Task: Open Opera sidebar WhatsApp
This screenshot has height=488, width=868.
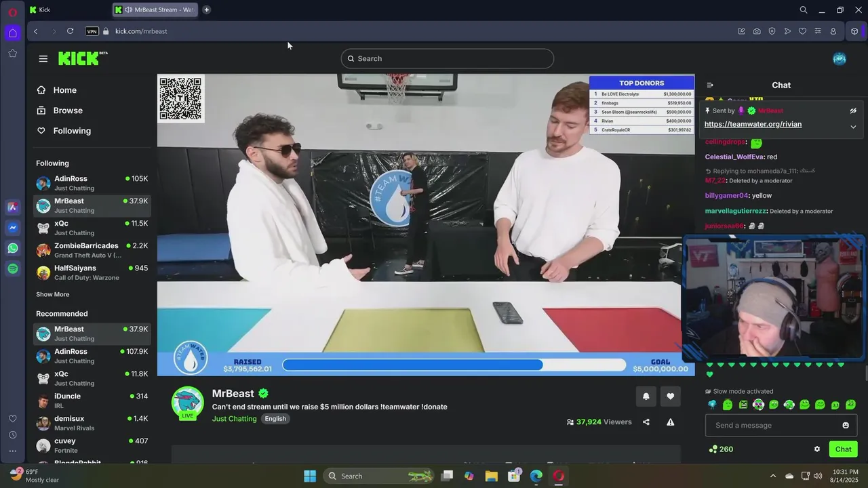Action: pyautogui.click(x=13, y=249)
